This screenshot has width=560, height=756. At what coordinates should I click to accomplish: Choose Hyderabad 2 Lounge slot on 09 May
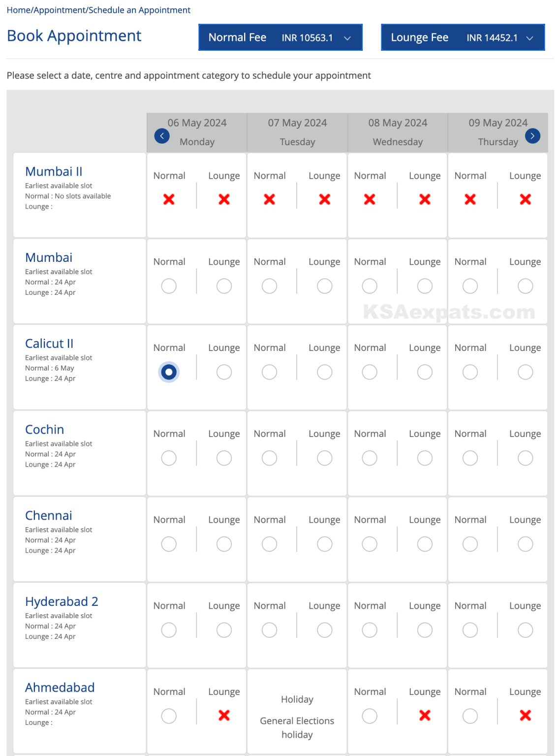pos(525,630)
